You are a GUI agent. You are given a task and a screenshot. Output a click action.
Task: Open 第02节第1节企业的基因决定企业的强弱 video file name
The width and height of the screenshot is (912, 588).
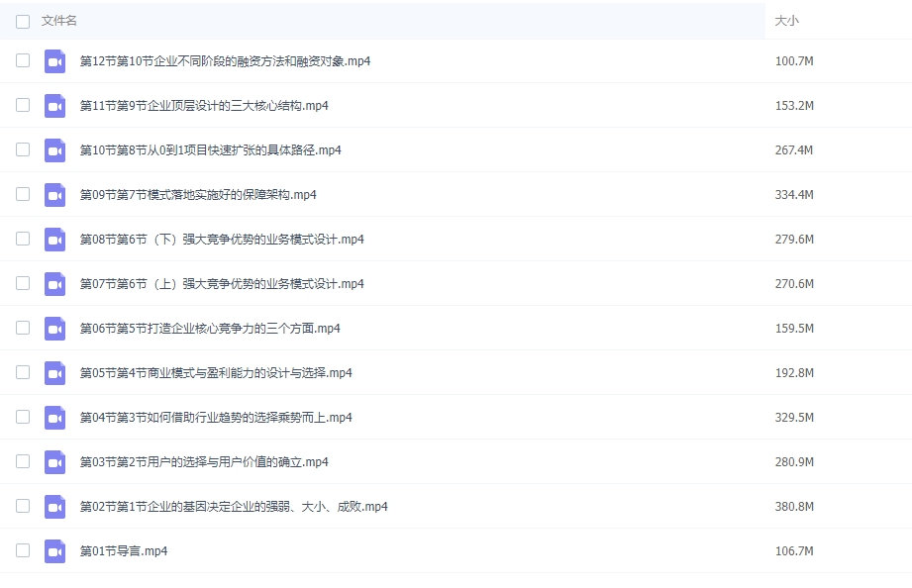click(x=234, y=507)
